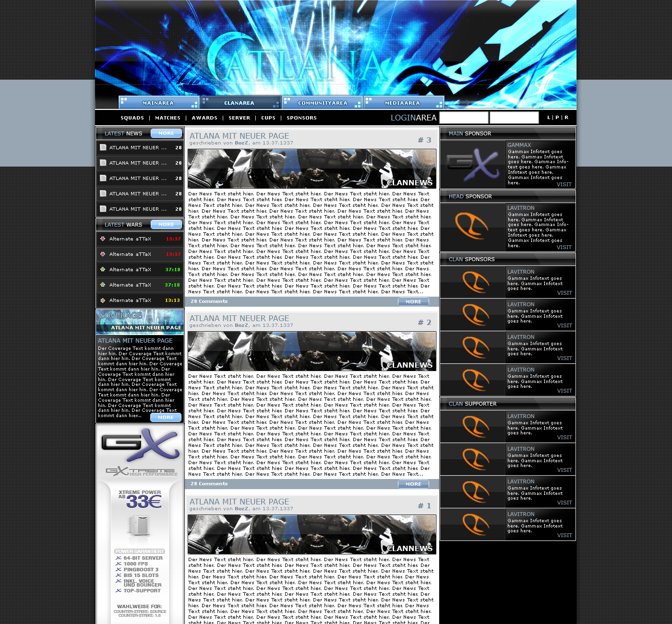This screenshot has height=624, width=672.
Task: Open the coverage article title ATLANA MIT NEUER PAGE
Action: coord(135,340)
